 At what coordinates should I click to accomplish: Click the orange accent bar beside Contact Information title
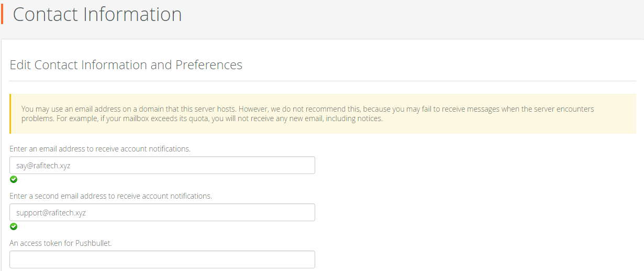(2, 14)
